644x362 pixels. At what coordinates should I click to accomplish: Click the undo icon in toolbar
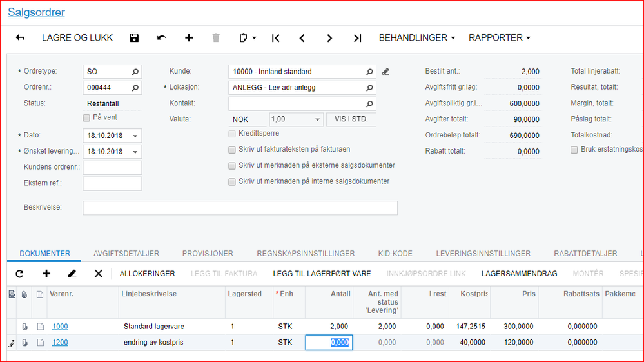click(162, 38)
